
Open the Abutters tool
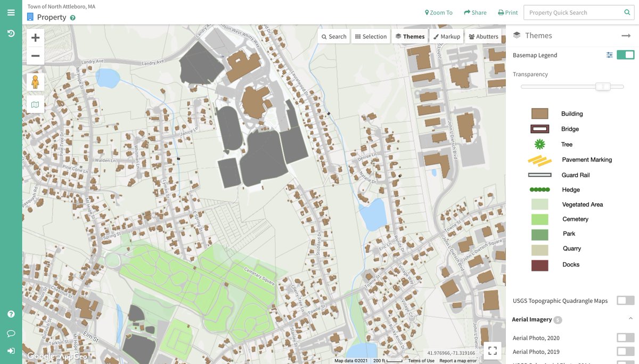point(484,36)
